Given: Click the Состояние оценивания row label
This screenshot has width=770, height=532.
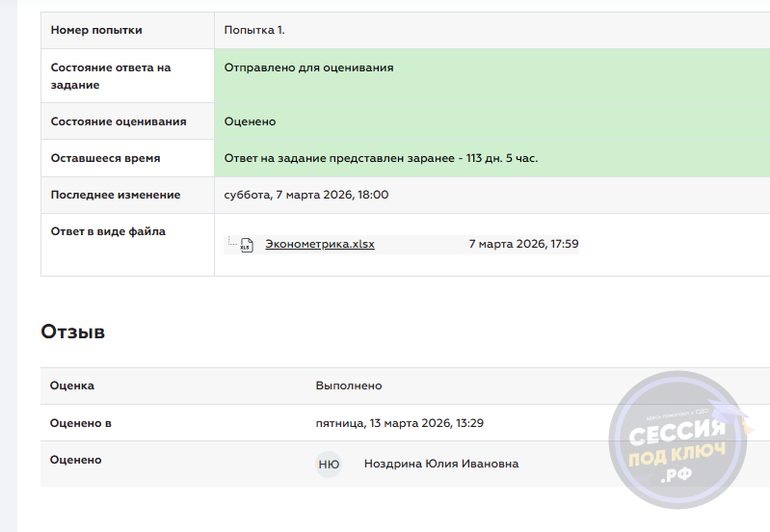Looking at the screenshot, I should click(119, 121).
